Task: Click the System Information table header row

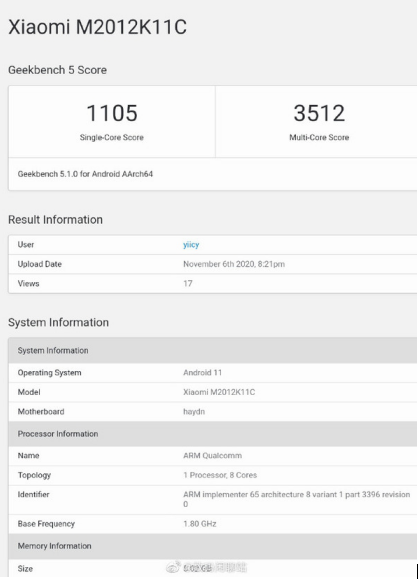Action: [212, 350]
